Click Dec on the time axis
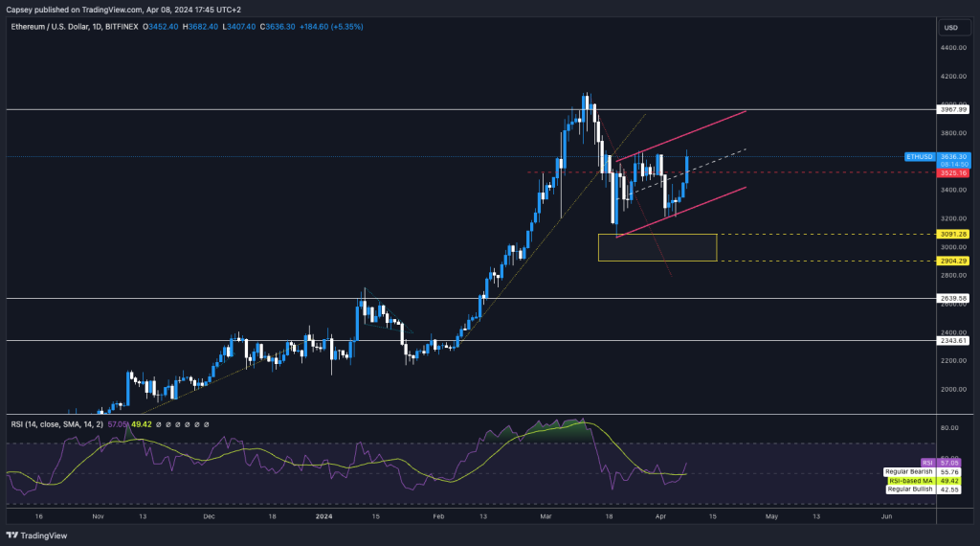Screen dimensions: 980x546 (209, 516)
